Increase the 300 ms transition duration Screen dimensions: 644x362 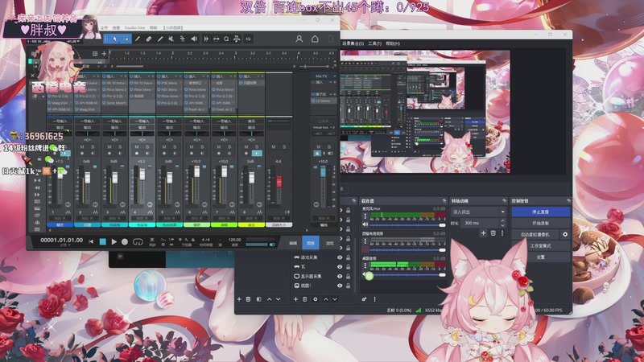(502, 220)
